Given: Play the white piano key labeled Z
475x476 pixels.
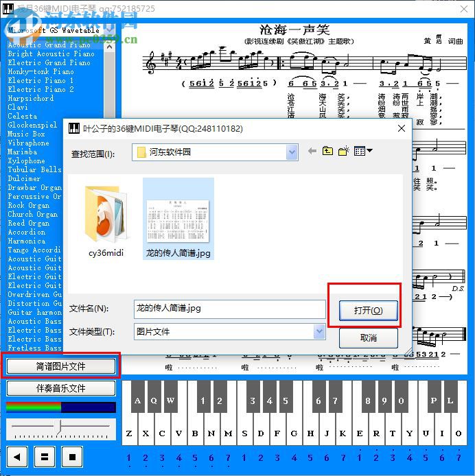Looking at the screenshot, I should [x=129, y=433].
